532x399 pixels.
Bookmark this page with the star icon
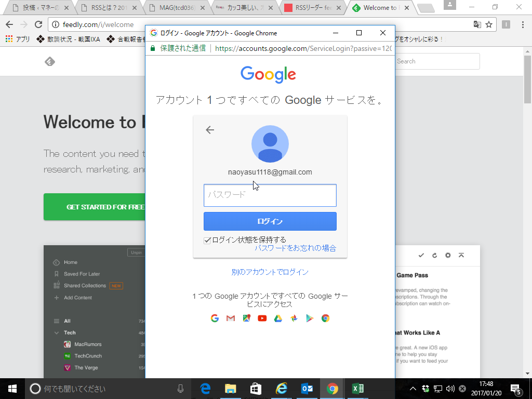pyautogui.click(x=488, y=24)
